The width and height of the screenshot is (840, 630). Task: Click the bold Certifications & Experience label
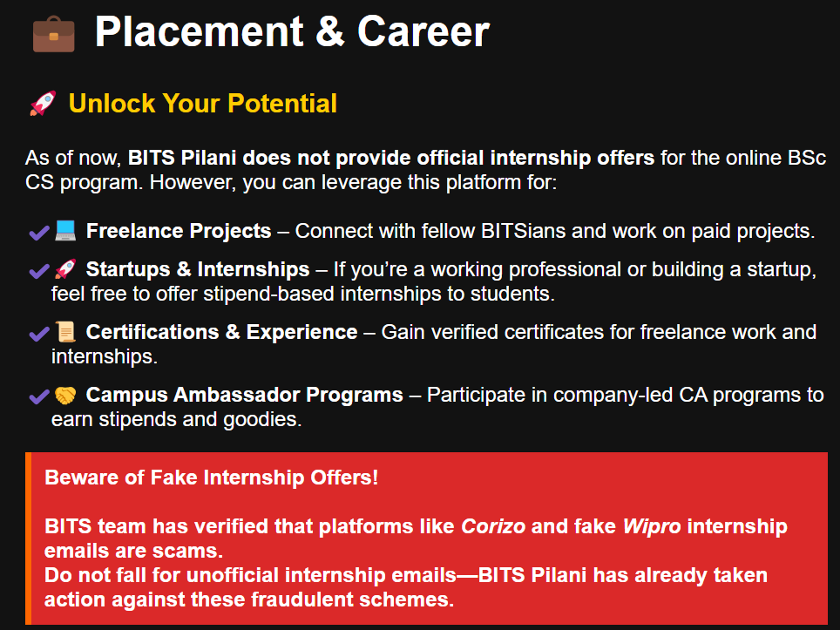click(x=221, y=332)
